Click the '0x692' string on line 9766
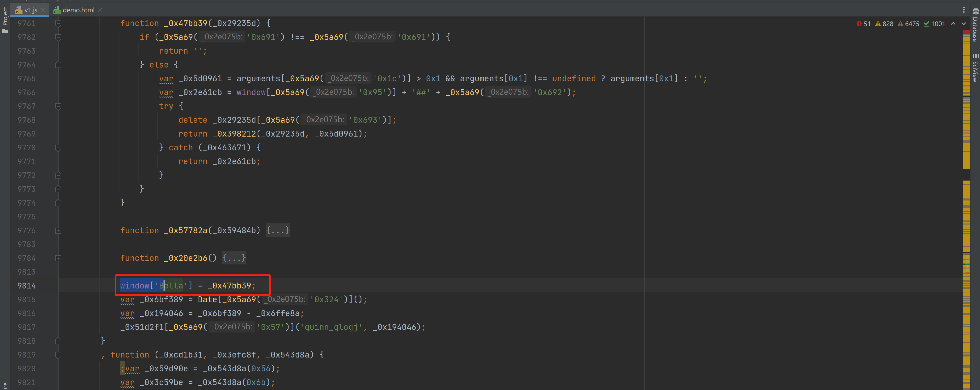980x390 pixels. [x=550, y=93]
